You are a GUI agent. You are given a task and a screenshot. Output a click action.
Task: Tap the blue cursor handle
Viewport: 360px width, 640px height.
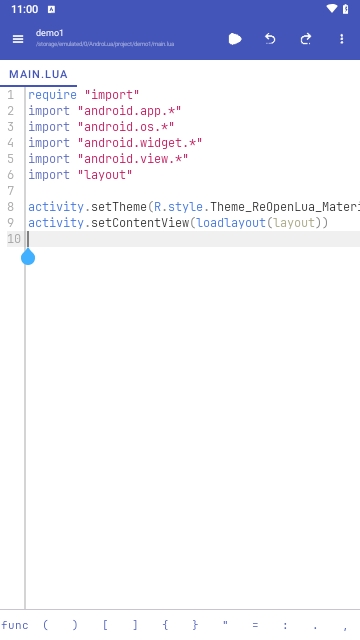[28, 257]
